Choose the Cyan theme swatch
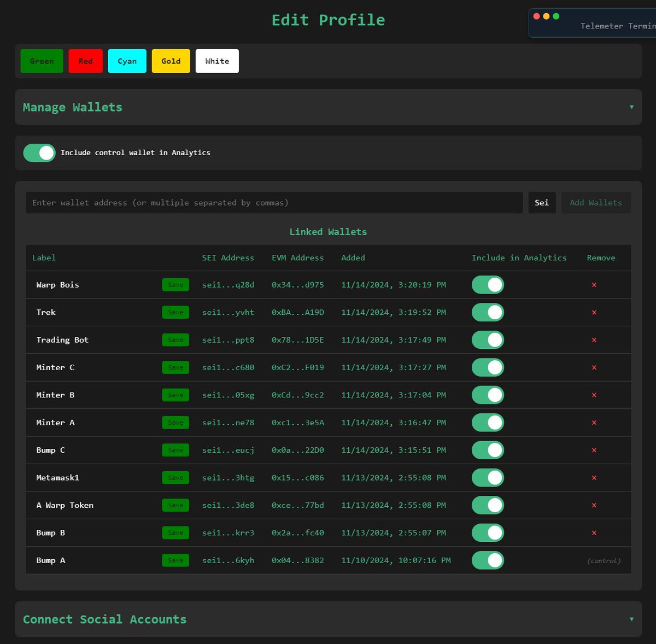This screenshot has height=644, width=656. tap(127, 61)
